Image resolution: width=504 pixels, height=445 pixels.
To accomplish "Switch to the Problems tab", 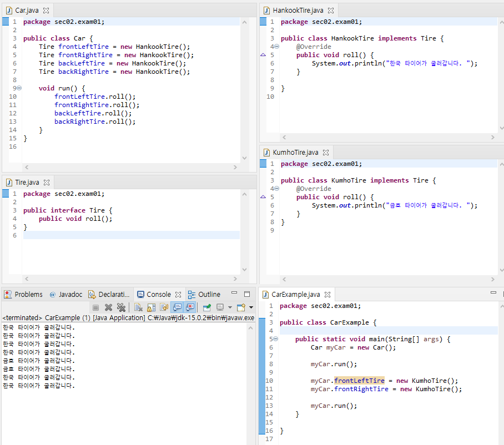I will (23, 294).
